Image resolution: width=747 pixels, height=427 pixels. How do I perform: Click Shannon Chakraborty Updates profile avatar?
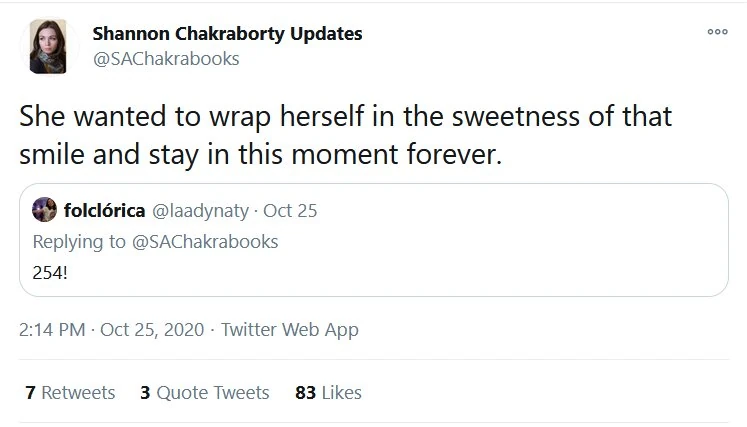point(47,47)
